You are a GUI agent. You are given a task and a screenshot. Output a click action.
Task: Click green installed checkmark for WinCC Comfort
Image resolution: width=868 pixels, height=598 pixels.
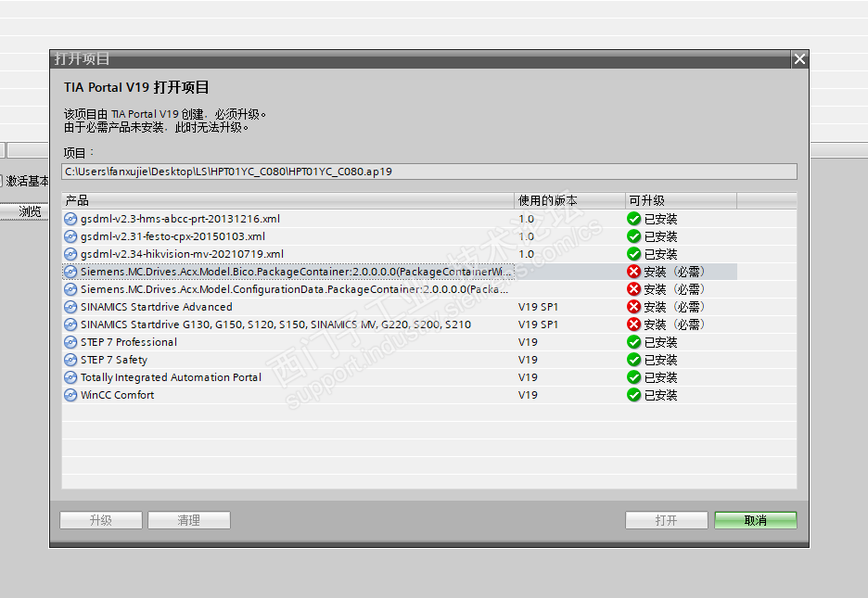633,395
